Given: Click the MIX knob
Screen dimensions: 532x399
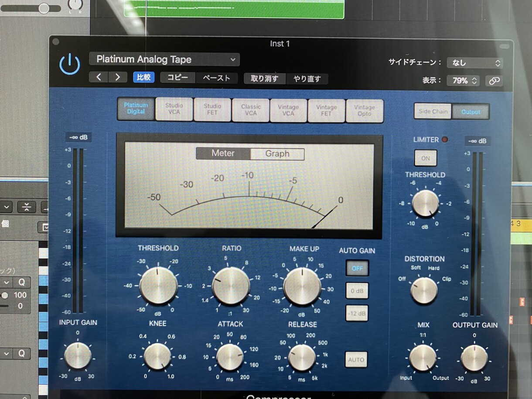Looking at the screenshot, I should pyautogui.click(x=423, y=358).
